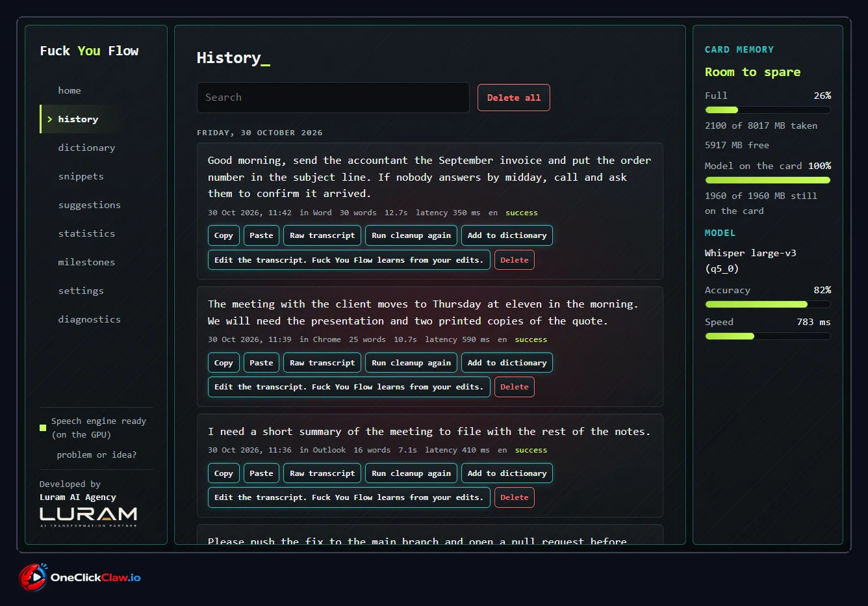This screenshot has height=606, width=868.
Task: Add the Outlook entry to dictionary
Action: click(x=507, y=473)
